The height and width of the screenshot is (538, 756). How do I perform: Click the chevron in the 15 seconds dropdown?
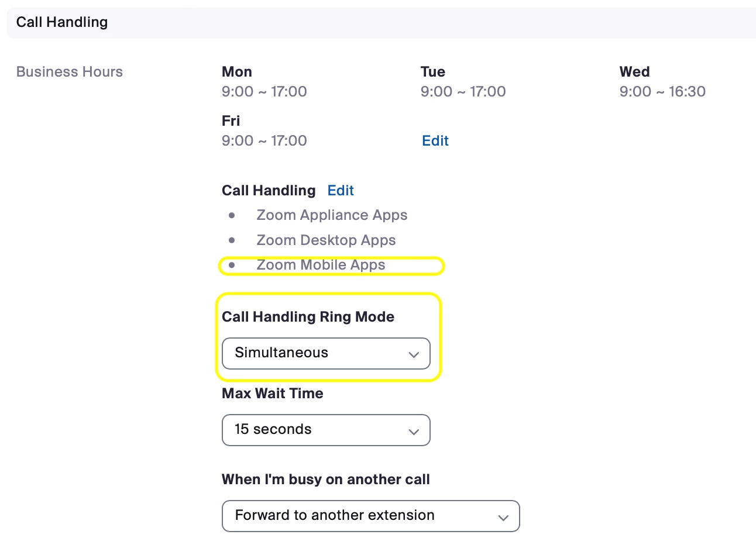pyautogui.click(x=414, y=432)
